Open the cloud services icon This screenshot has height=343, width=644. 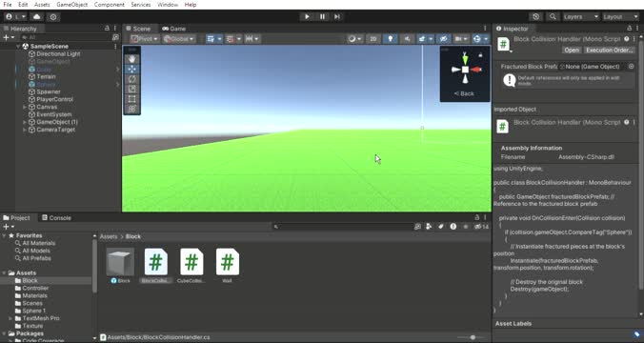click(x=36, y=17)
